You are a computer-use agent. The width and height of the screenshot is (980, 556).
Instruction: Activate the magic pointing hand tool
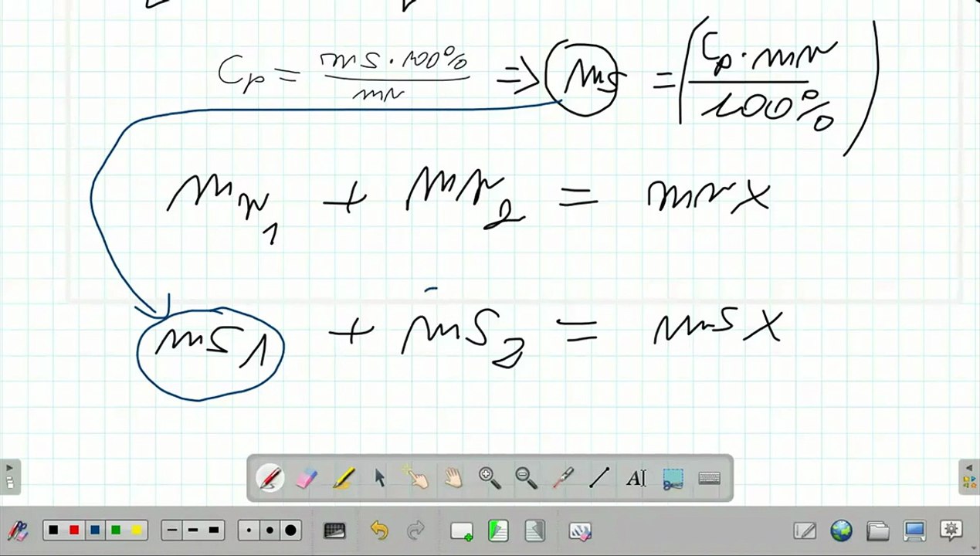(x=416, y=478)
